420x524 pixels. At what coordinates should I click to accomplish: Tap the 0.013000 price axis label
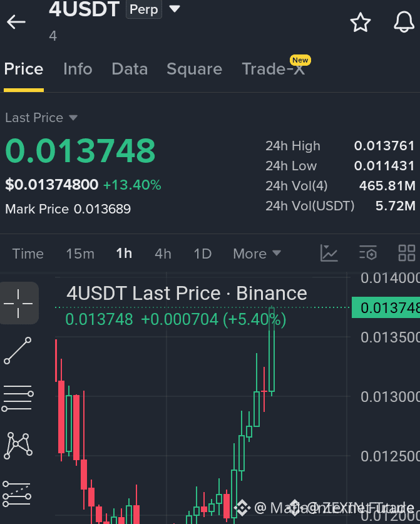[390, 397]
